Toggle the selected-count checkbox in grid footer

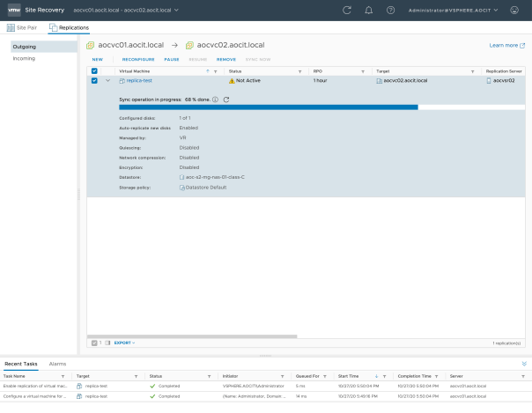coord(94,343)
